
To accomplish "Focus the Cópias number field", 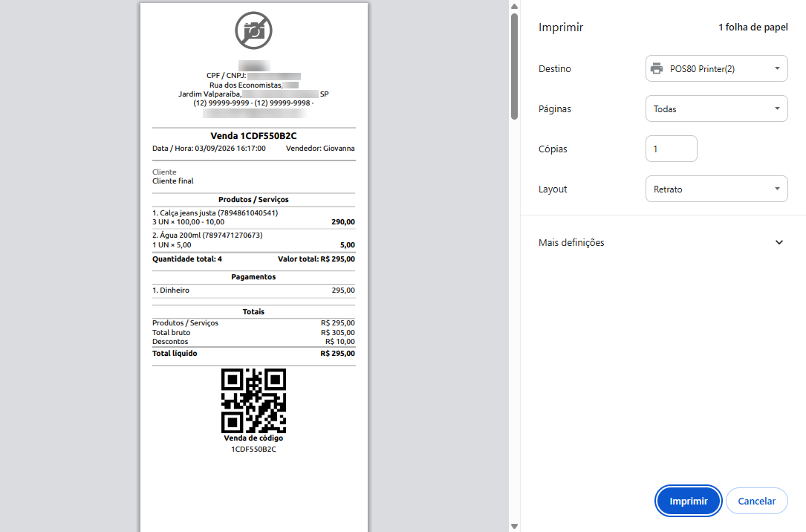I will pos(672,149).
